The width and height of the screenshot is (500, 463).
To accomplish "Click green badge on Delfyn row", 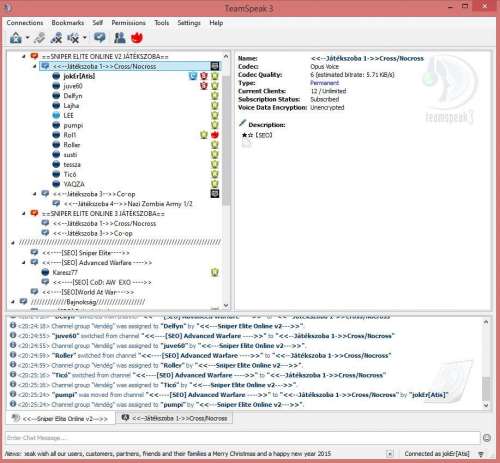I will click(215, 96).
